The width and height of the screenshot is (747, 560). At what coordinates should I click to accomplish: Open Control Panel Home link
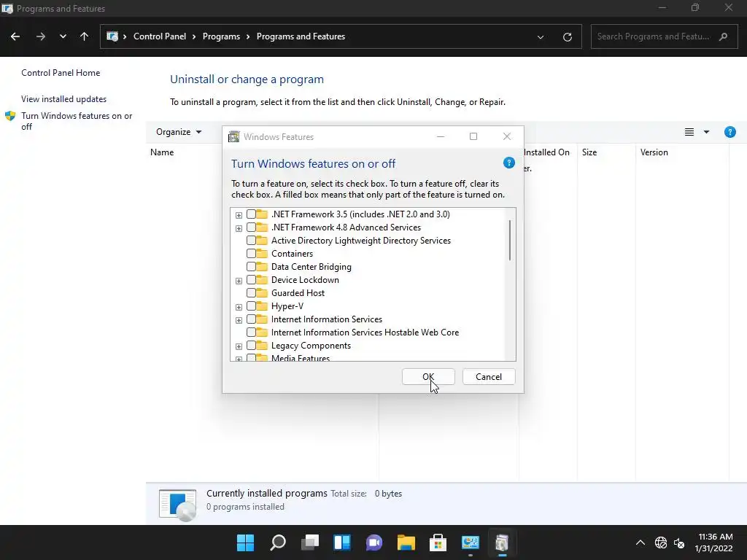click(x=61, y=73)
